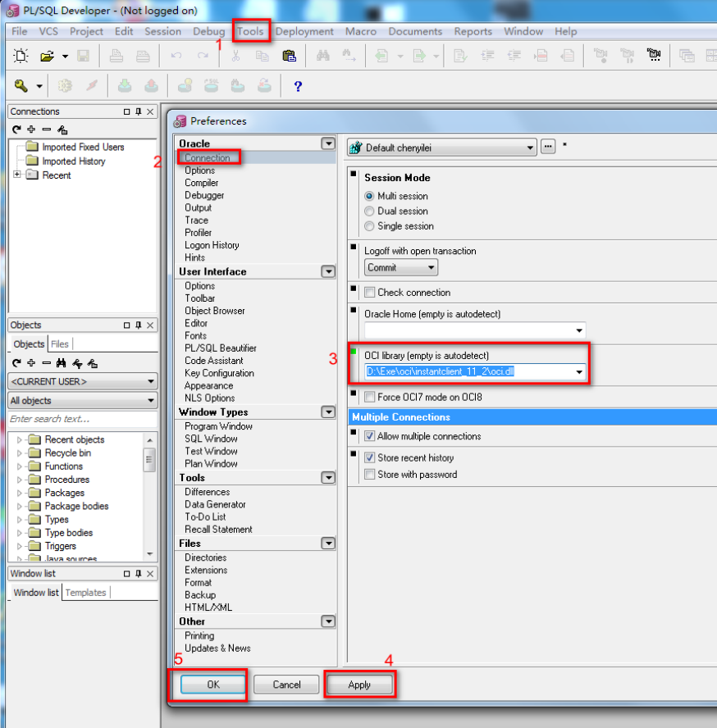Image resolution: width=717 pixels, height=728 pixels.
Task: Select the Multi session radio button
Action: point(369,197)
